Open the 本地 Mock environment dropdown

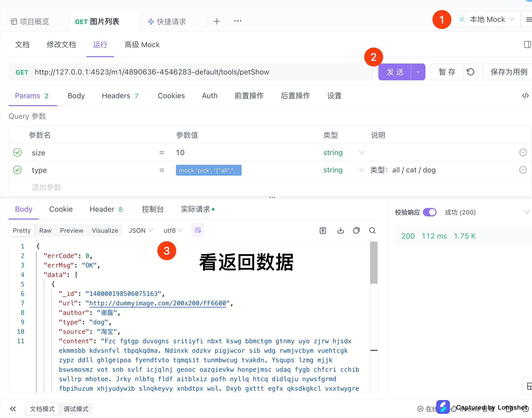(x=486, y=19)
